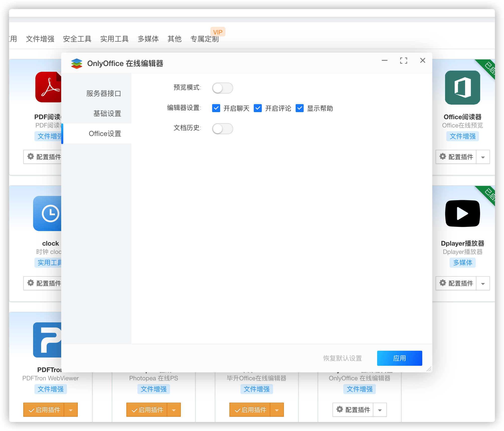
Task: Click the Dplayer播放器 play icon
Action: [x=462, y=213]
